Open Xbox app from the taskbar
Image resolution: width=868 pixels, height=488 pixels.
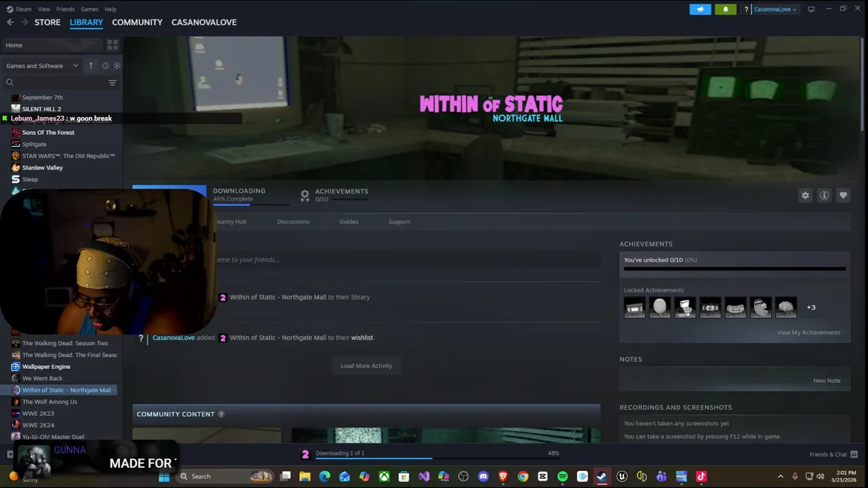(x=384, y=476)
